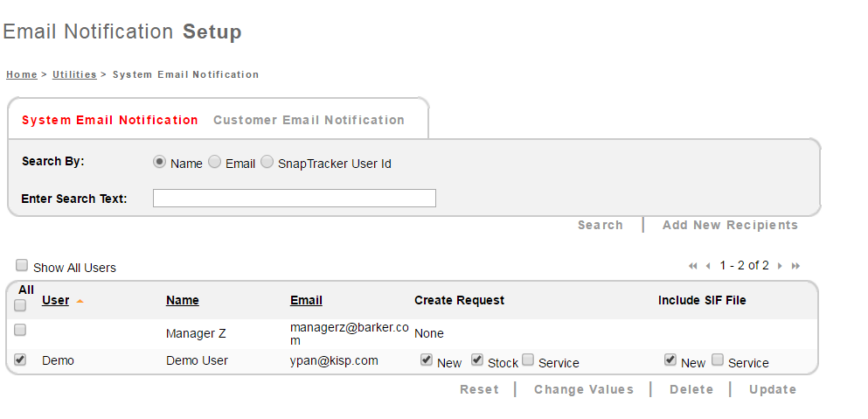Go to previous page of results
This screenshot has height=419, width=868.
pyautogui.click(x=708, y=266)
